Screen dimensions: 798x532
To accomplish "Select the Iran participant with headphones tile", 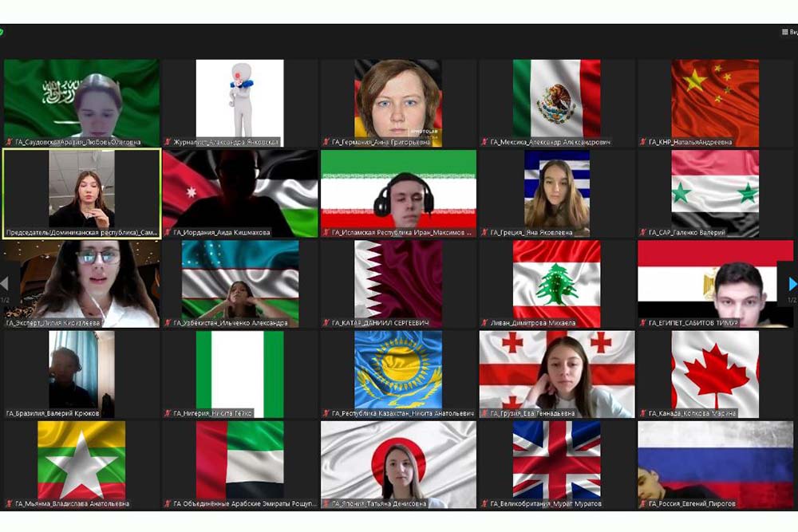I will (x=398, y=194).
